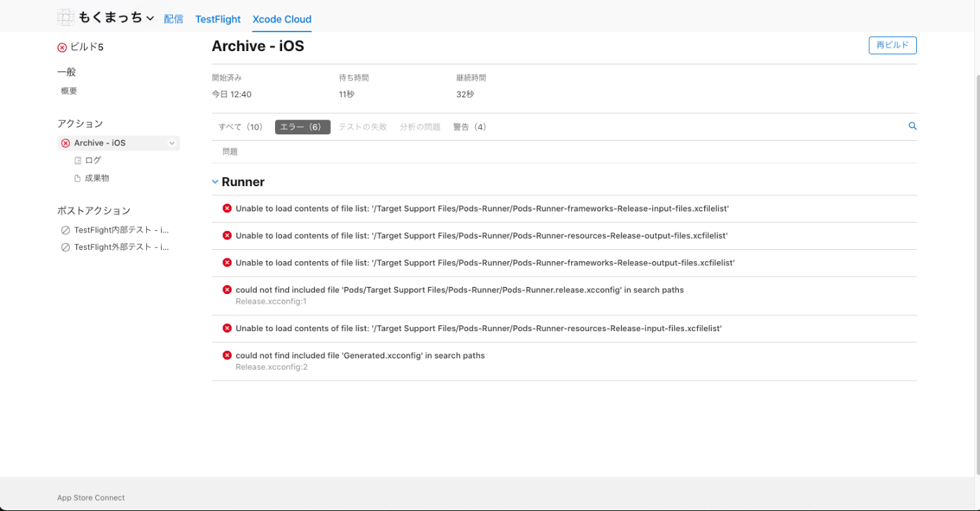
Task: Click error icon for resources-Release-input-files issue
Action: (x=227, y=328)
